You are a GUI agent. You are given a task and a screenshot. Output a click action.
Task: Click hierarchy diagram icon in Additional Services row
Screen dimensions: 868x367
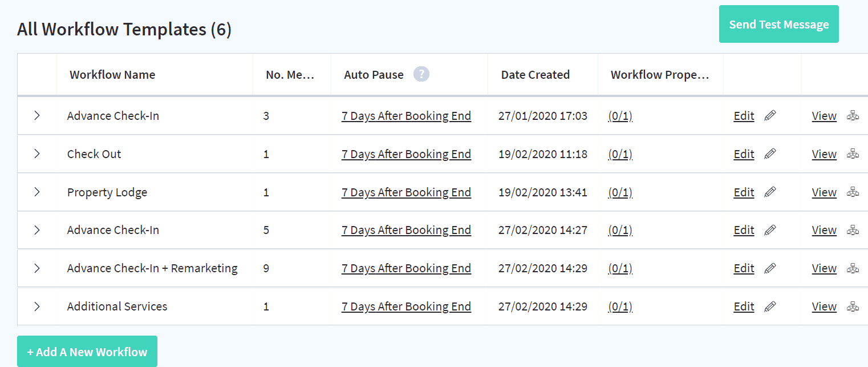[x=853, y=306]
